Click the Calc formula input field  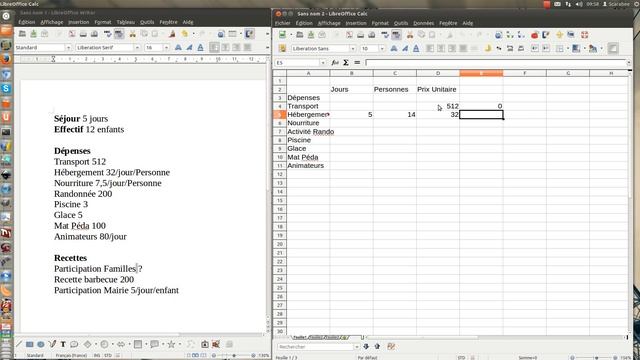click(496, 63)
